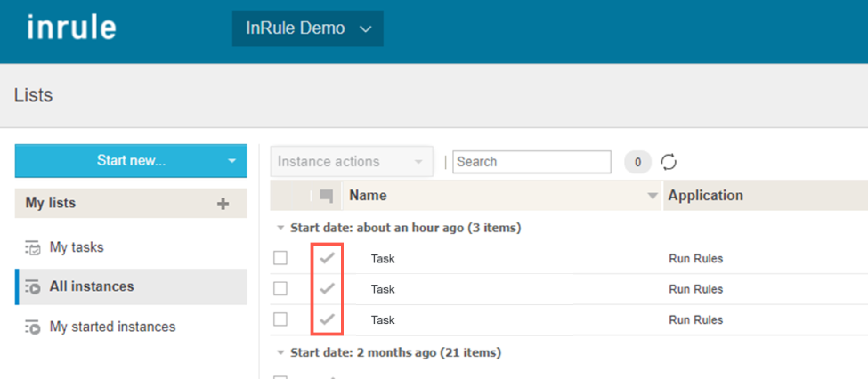Click the My tasks list icon
This screenshot has width=868, height=379.
coord(32,248)
